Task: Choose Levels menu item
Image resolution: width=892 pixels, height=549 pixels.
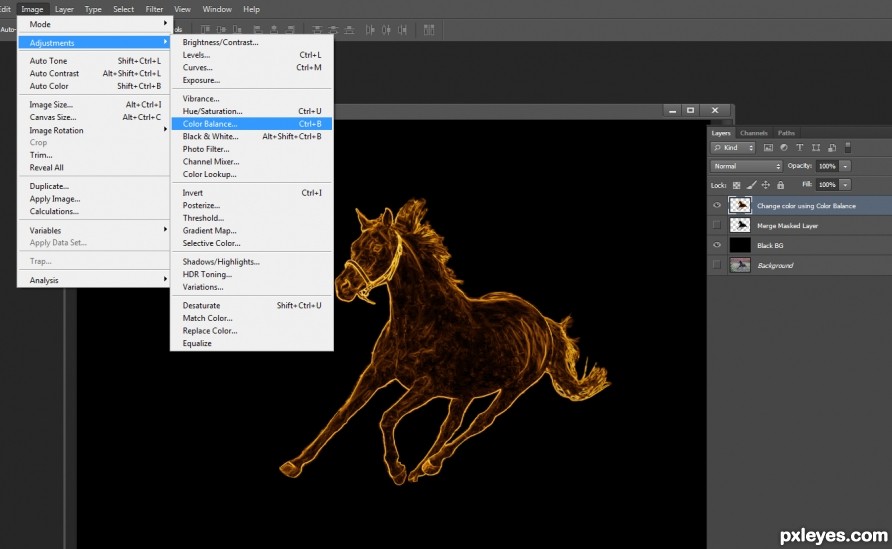Action: [x=251, y=55]
